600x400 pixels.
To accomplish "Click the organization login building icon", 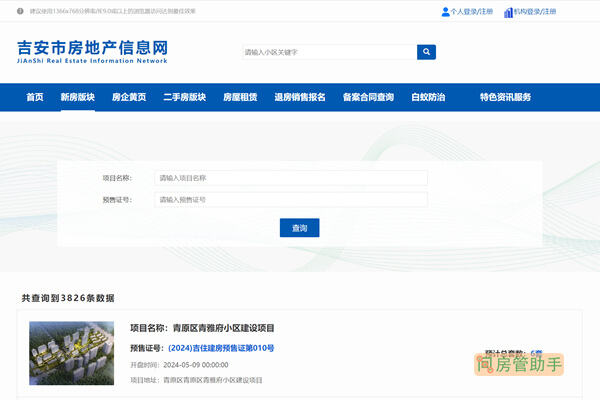I will point(508,12).
